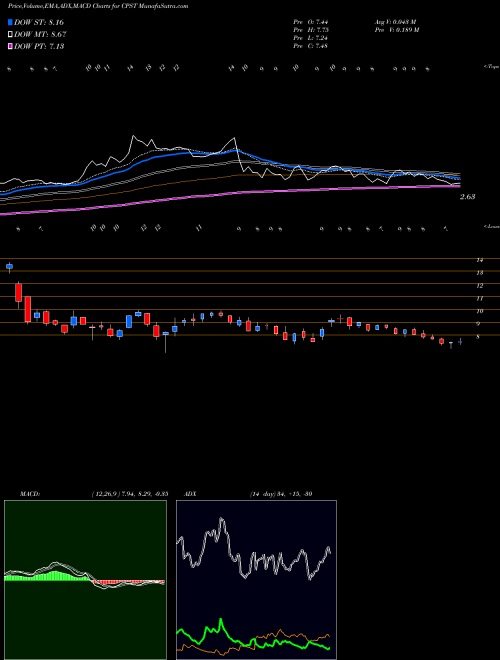Click the blue DOW ST legend swatch
The image size is (500, 660).
click(10, 22)
